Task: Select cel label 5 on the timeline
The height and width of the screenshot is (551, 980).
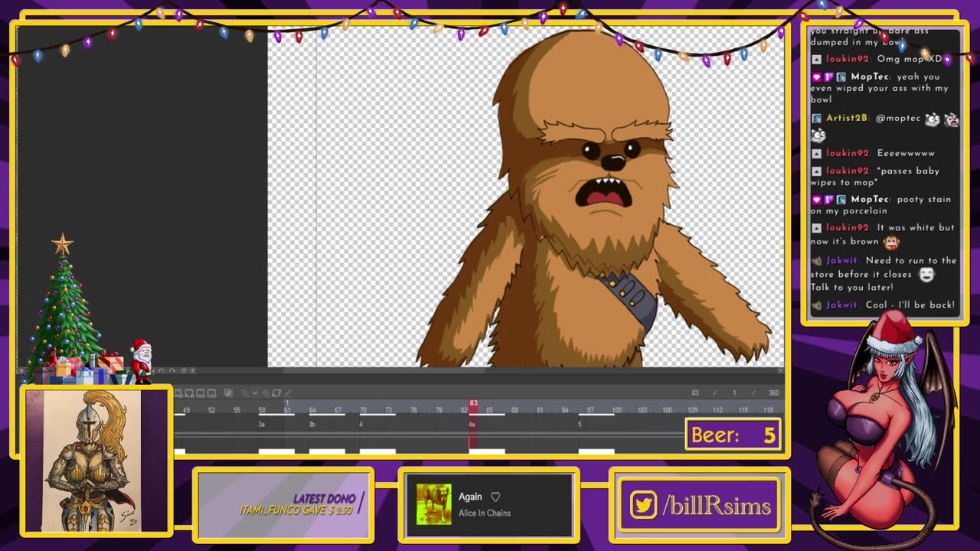Action: click(x=580, y=425)
